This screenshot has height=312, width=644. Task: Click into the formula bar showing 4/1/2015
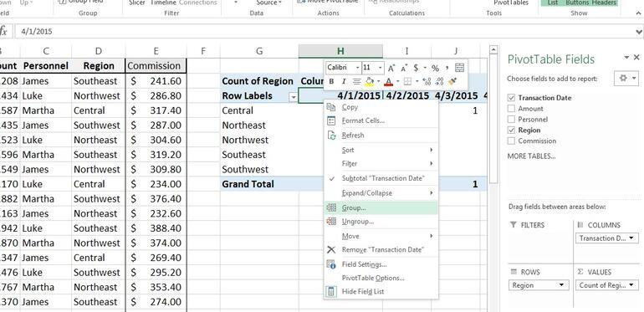pos(325,31)
